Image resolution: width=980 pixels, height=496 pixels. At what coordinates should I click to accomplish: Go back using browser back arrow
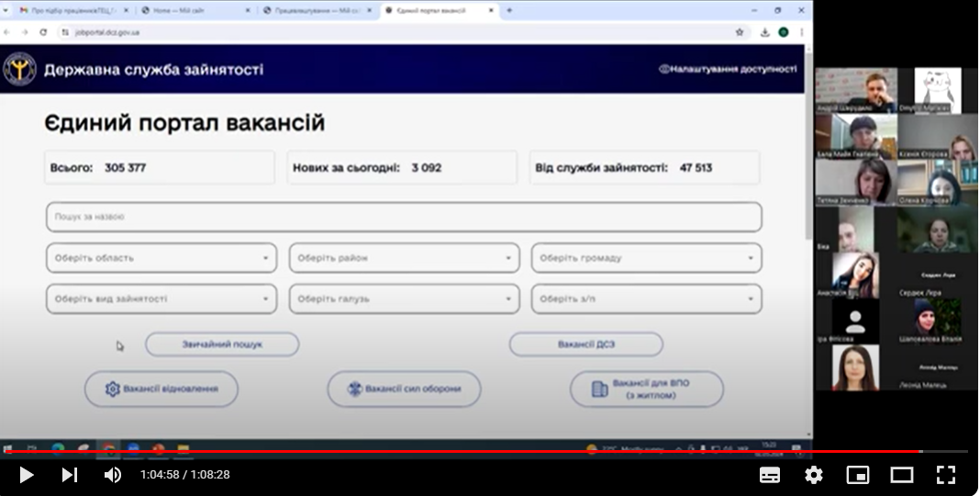click(x=6, y=32)
